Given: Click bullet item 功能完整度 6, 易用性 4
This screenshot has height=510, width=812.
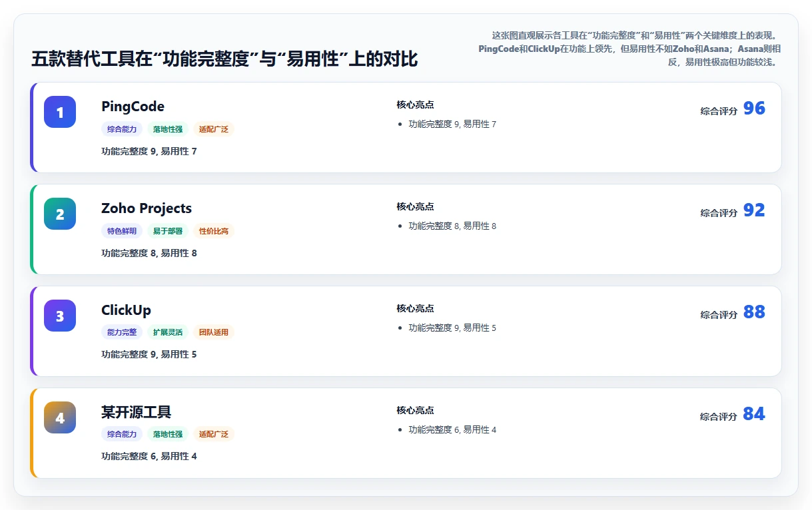Looking at the screenshot, I should tap(452, 429).
